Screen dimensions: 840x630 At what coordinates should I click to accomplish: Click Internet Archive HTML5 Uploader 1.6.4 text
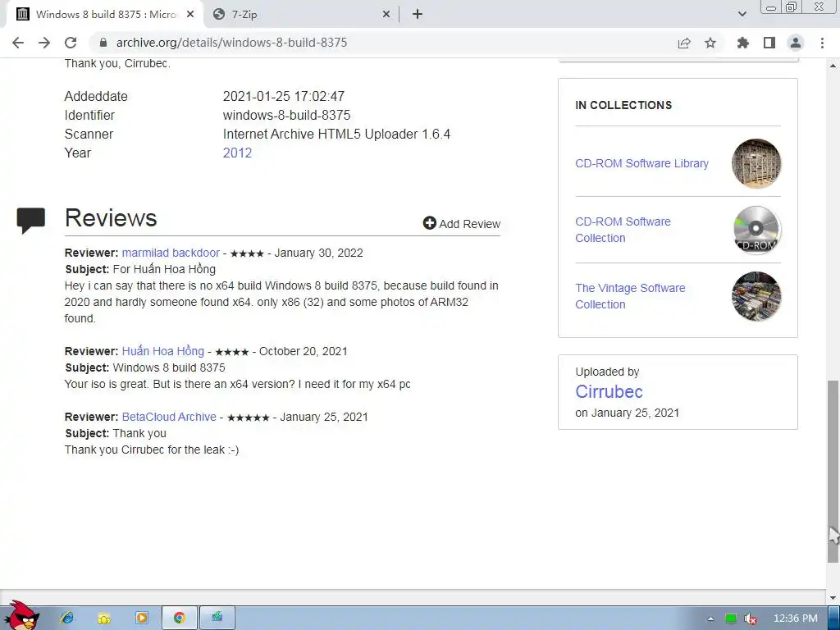(336, 134)
